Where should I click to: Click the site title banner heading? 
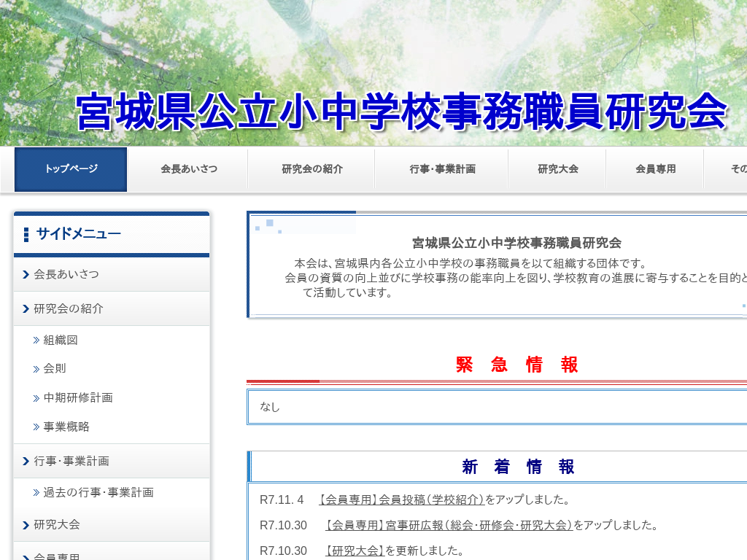pyautogui.click(x=401, y=112)
